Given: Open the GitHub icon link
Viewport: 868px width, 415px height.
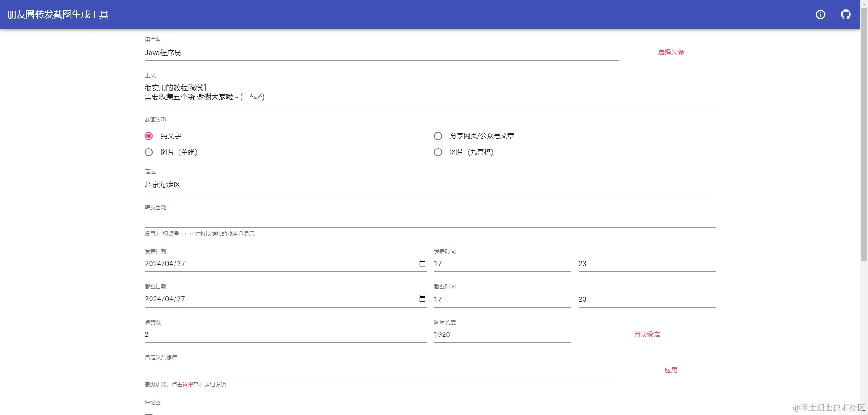Looking at the screenshot, I should tap(846, 14).
